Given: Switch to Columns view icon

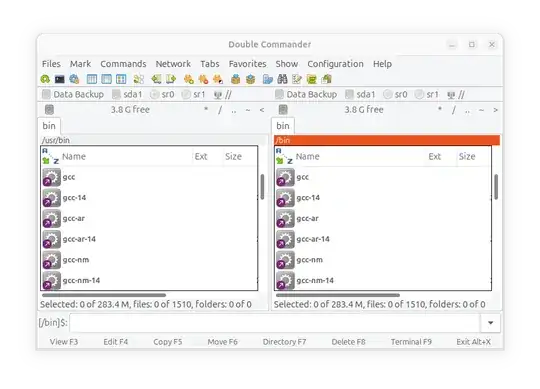Looking at the screenshot, I should [106, 79].
